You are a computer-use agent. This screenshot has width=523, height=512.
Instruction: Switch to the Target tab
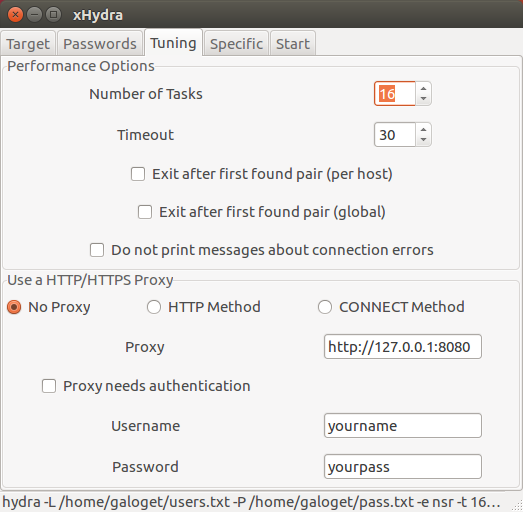coord(28,43)
